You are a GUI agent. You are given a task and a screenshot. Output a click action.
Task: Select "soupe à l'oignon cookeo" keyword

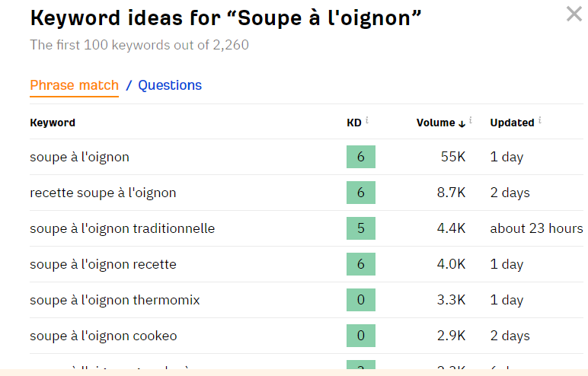[103, 336]
